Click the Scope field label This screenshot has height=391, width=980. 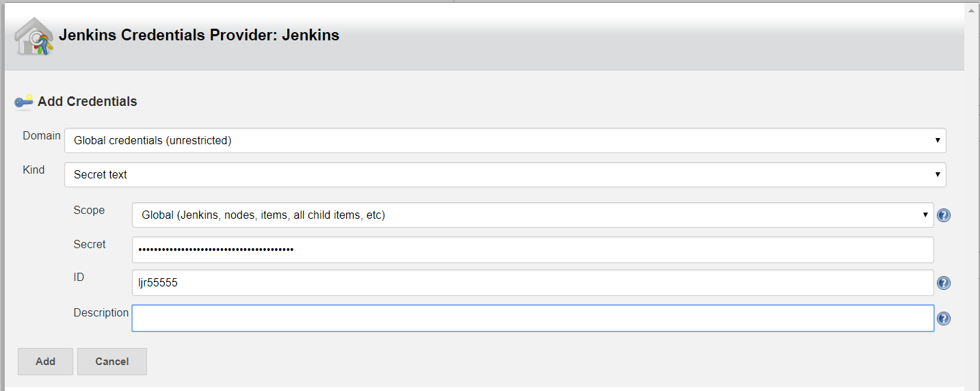89,210
